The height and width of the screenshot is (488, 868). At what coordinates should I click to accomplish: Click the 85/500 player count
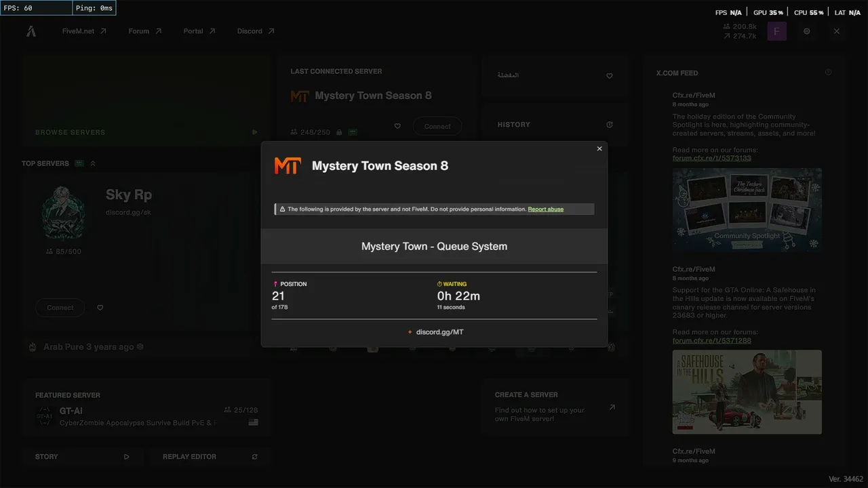[64, 251]
